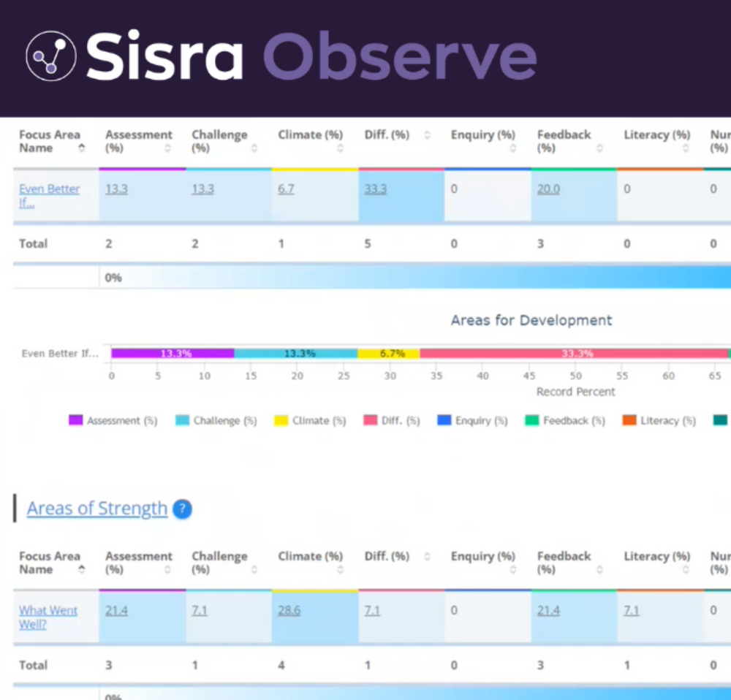The image size is (731, 700).
Task: Sort top table by Diff. (%) column
Action: click(427, 135)
